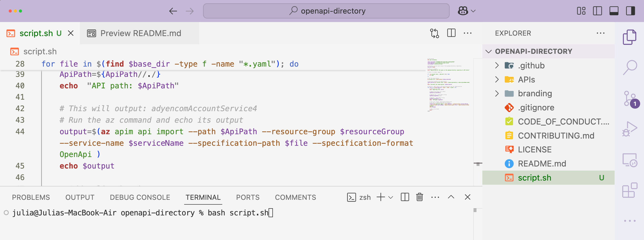
Task: Split the editor to the right
Action: coord(451,33)
